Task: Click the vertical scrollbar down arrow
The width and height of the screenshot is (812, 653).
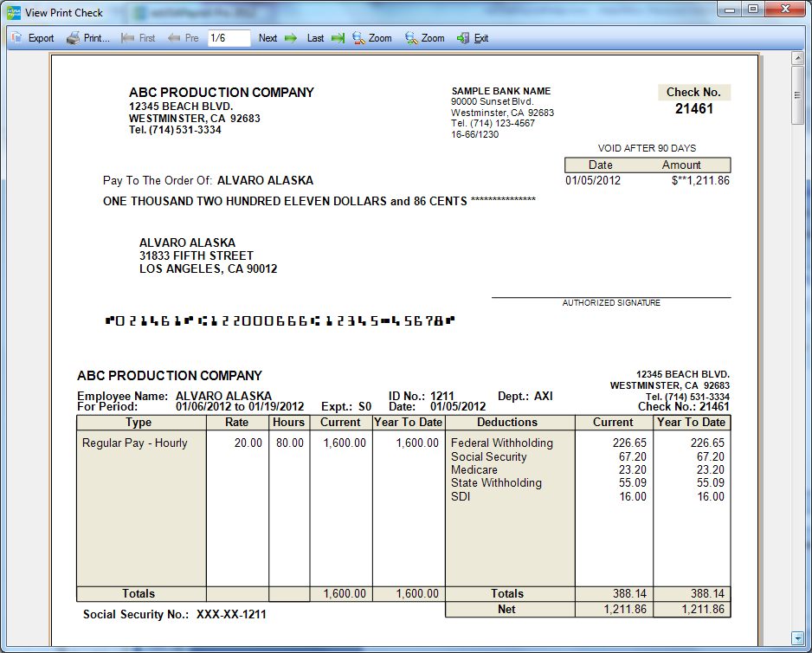Action: (798, 638)
